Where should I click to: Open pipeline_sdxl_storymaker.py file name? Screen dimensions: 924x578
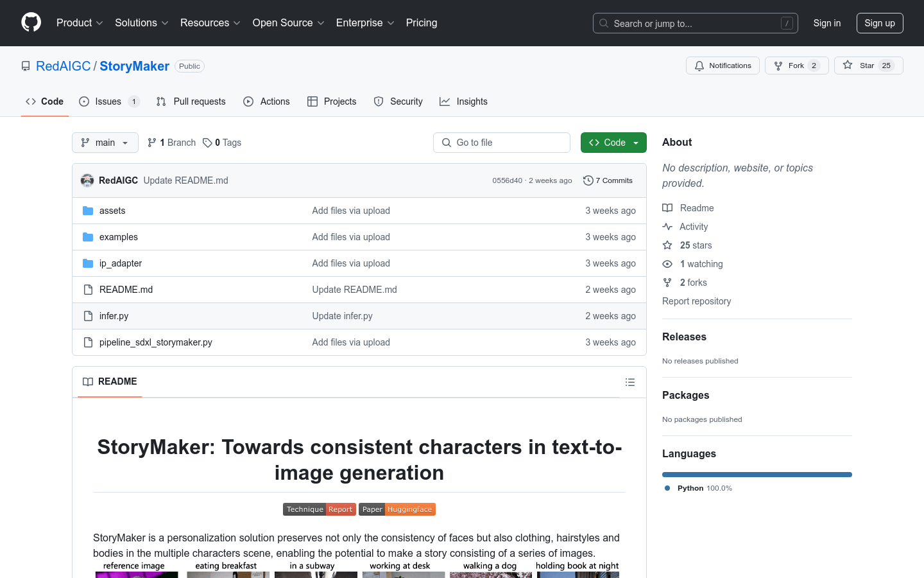coord(156,342)
